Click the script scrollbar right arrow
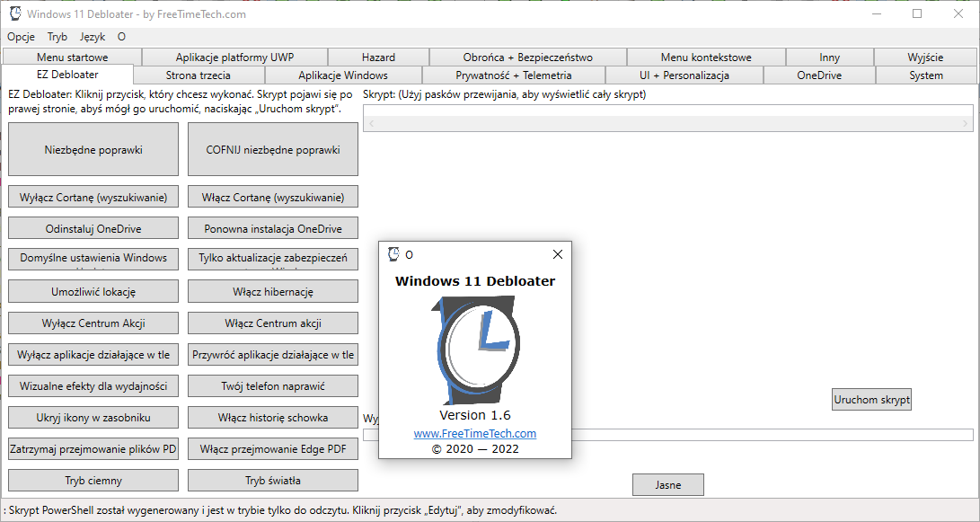Image resolution: width=980 pixels, height=522 pixels. tap(966, 124)
